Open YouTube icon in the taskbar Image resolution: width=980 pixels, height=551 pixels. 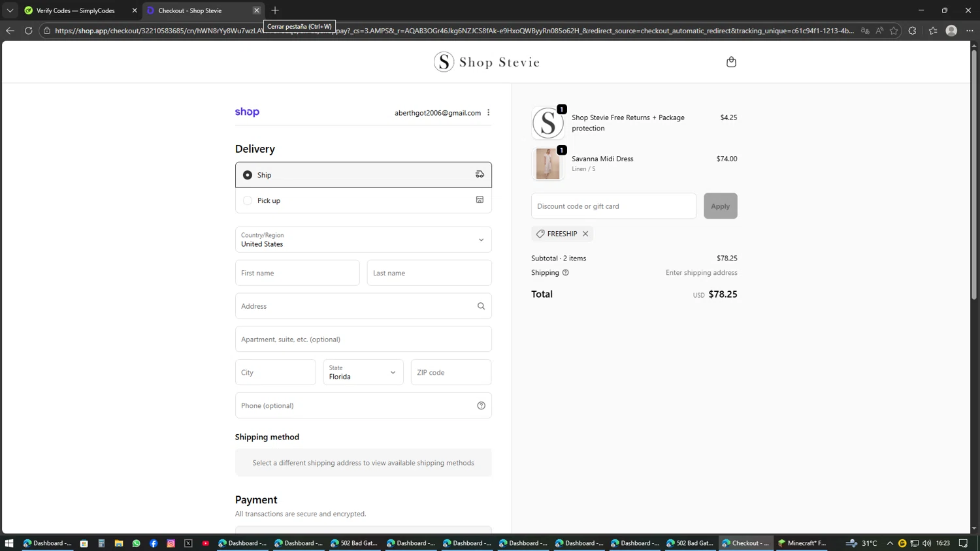click(206, 543)
